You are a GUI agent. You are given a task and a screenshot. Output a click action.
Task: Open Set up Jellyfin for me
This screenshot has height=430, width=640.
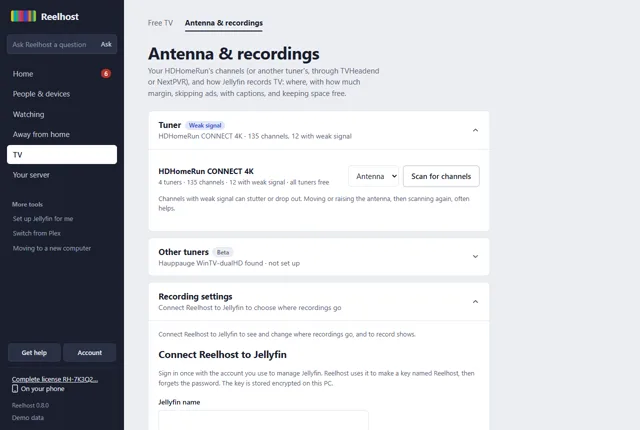coord(43,219)
